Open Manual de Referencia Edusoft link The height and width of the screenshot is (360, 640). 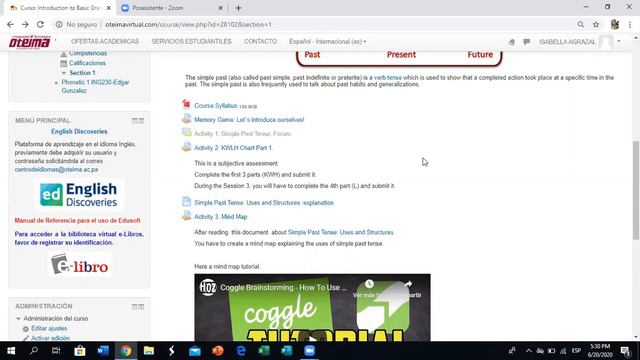78,220
